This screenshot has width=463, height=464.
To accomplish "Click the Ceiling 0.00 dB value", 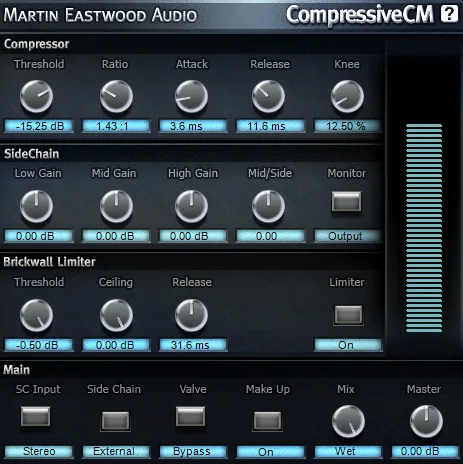I will pos(116,345).
